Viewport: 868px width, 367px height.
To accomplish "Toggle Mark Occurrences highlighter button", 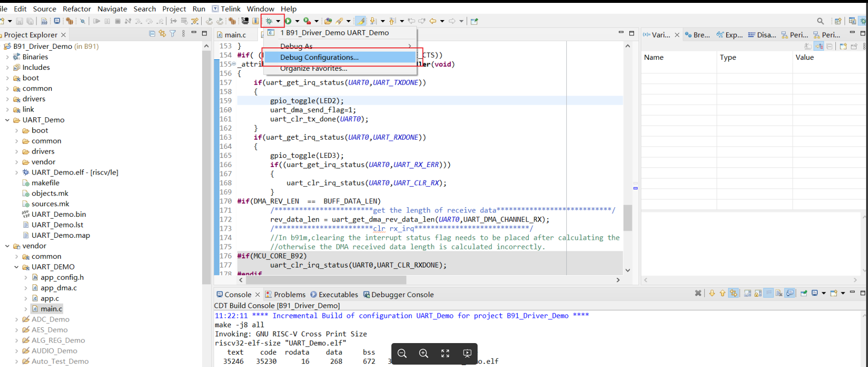I will pos(361,21).
